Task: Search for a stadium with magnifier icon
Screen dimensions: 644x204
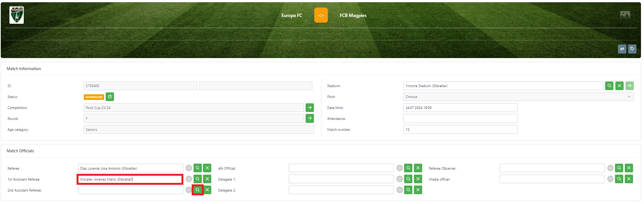Action: point(609,86)
